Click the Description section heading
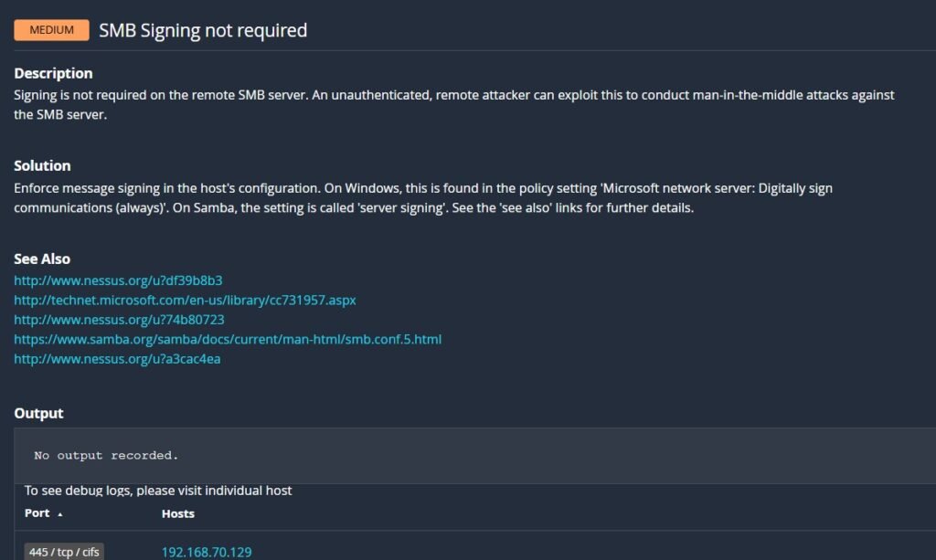The image size is (936, 560). click(53, 73)
